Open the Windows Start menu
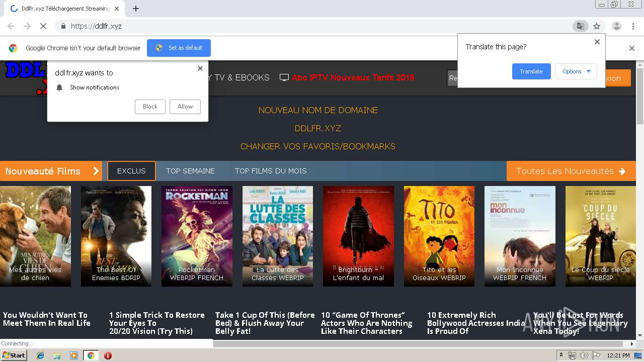644x362 pixels. [x=14, y=355]
